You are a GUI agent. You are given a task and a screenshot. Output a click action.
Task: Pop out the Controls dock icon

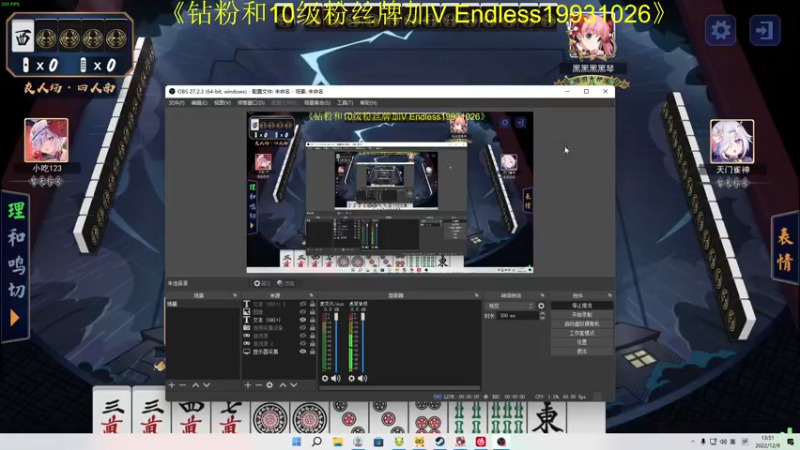point(610,295)
